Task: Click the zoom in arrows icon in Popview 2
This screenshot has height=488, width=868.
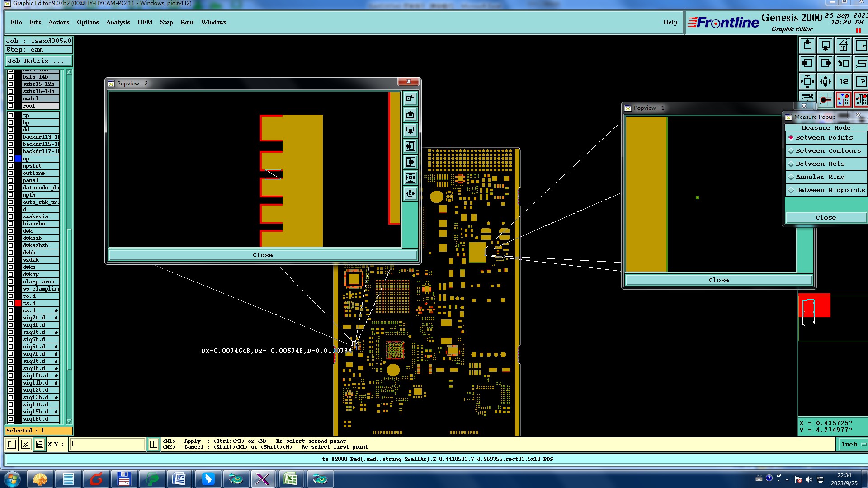Action: (x=410, y=178)
